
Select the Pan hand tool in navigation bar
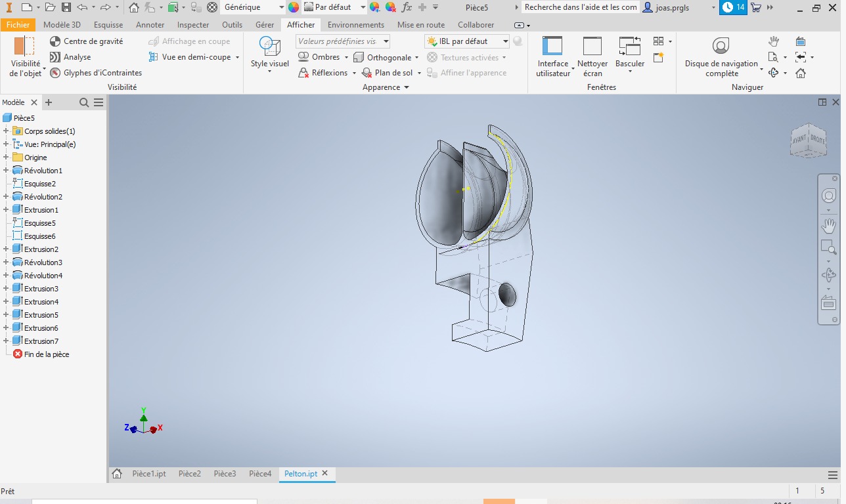pyautogui.click(x=828, y=226)
